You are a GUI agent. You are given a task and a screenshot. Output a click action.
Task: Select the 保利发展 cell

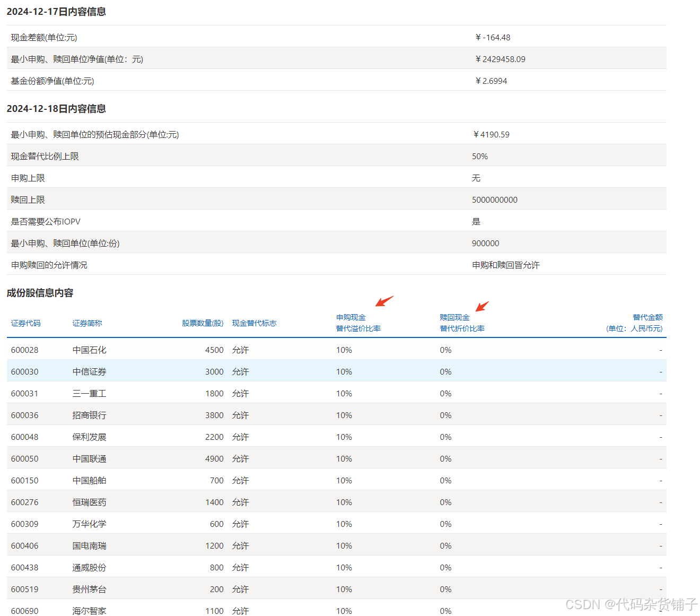pyautogui.click(x=89, y=437)
